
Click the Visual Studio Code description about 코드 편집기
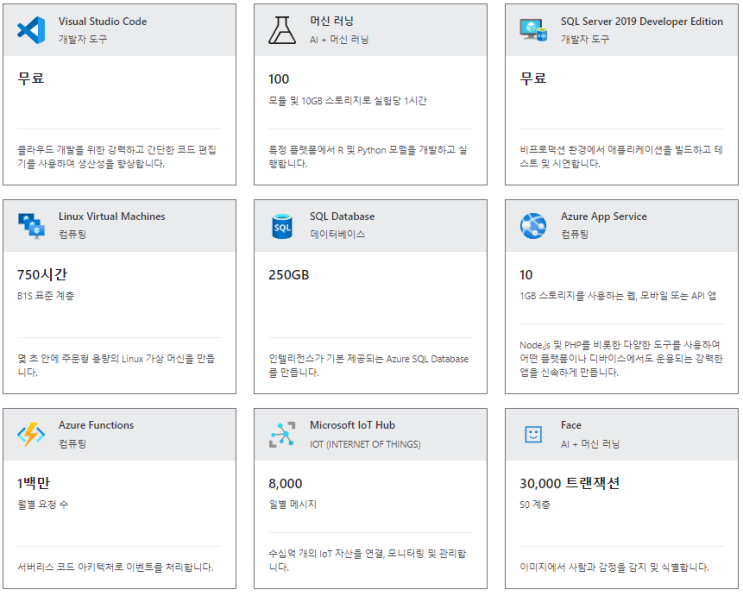click(x=117, y=156)
